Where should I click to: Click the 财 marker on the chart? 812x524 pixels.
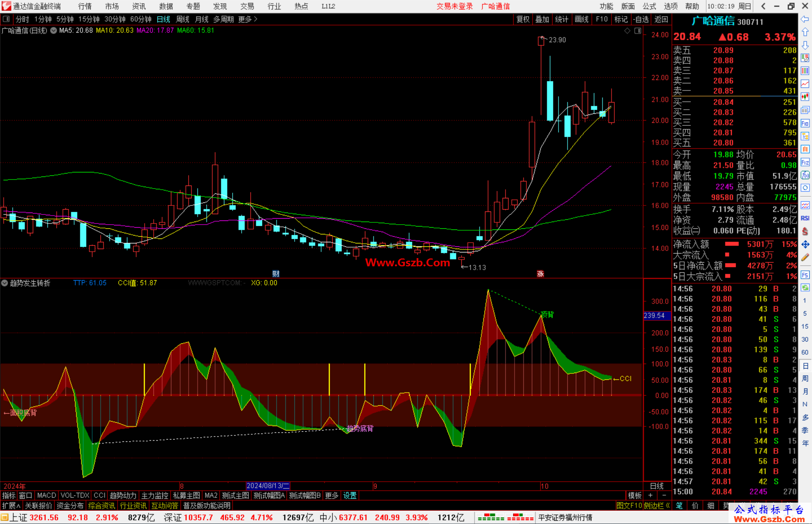276,274
